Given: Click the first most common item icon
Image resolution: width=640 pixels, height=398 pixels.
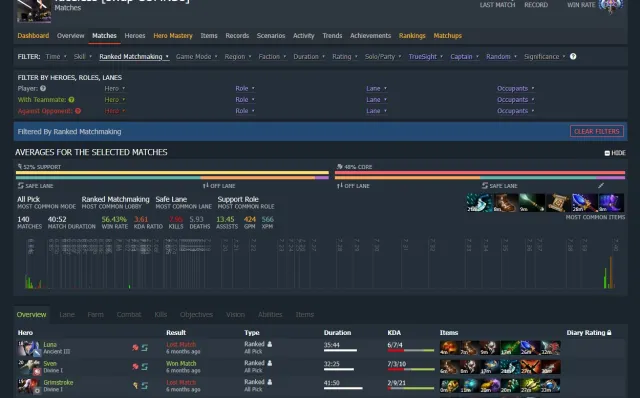Looking at the screenshot, I should click(480, 203).
